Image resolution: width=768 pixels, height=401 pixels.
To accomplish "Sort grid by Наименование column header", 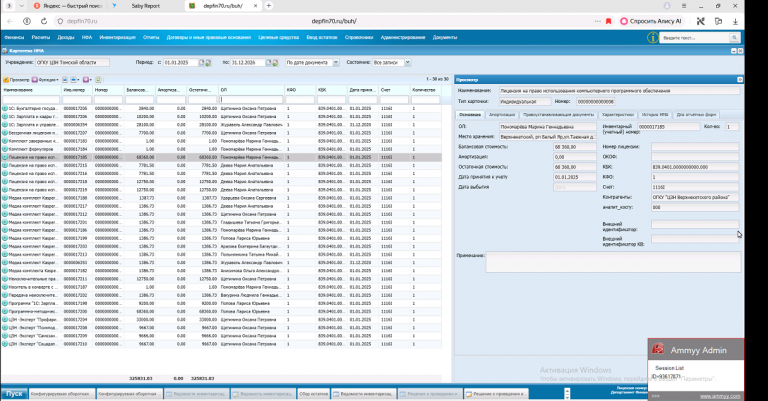I will point(31,90).
